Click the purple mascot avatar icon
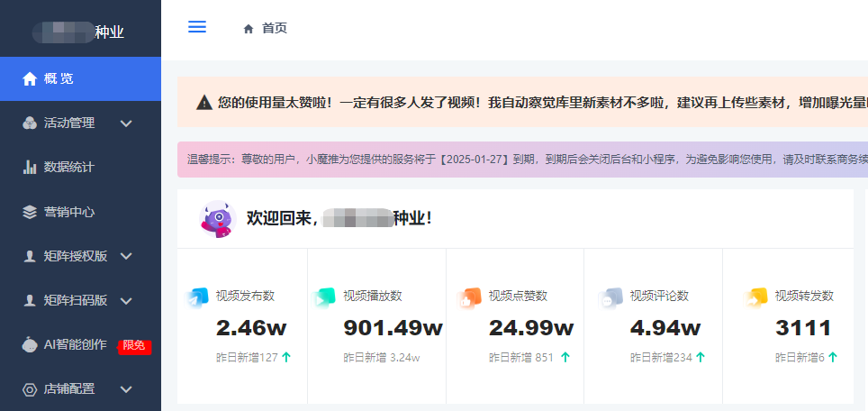 coord(217,218)
